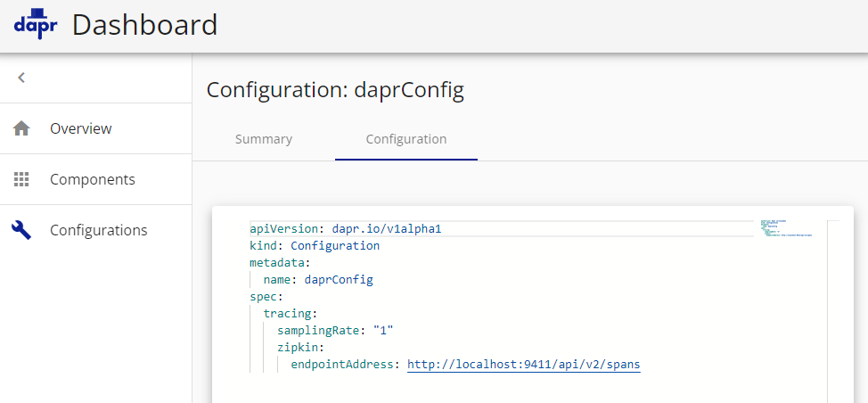
Task: Place the cursor on the apiVersion line
Action: pyautogui.click(x=345, y=229)
